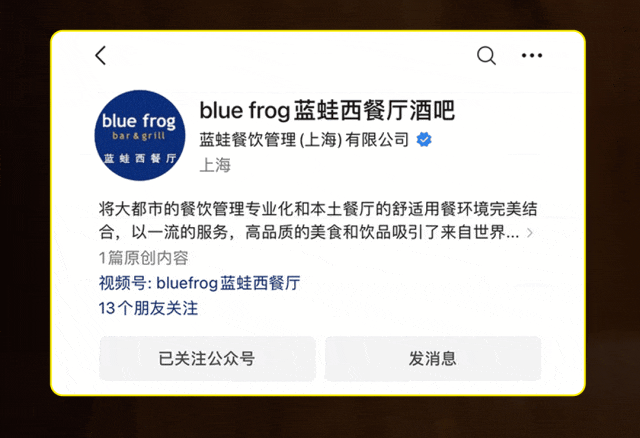Viewport: 640px width, 438px height.
Task: Click the 已关注公众号 button
Action: tap(207, 358)
